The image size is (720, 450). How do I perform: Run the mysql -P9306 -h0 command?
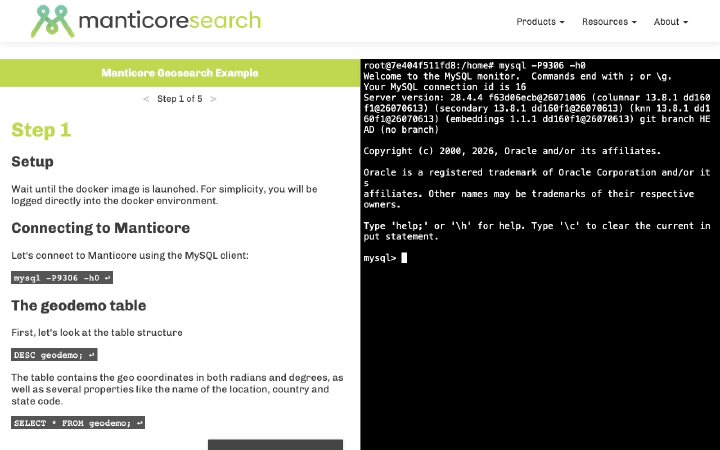[x=62, y=278]
